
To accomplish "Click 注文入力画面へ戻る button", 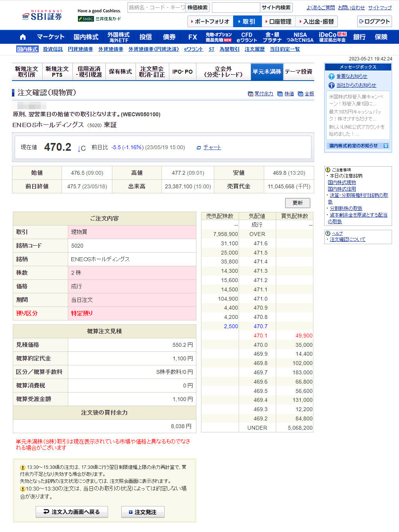I will pos(72,512).
